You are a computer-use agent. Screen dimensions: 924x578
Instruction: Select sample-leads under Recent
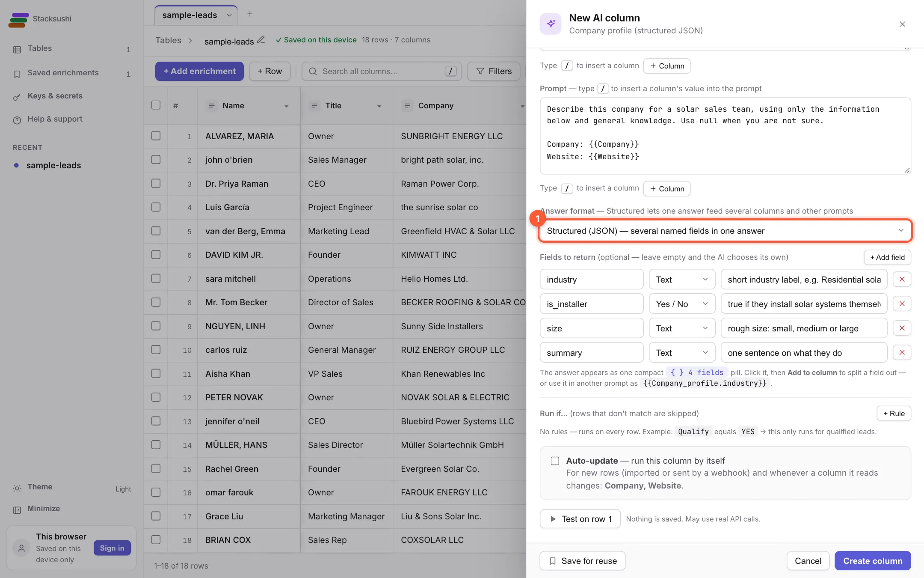click(x=53, y=165)
